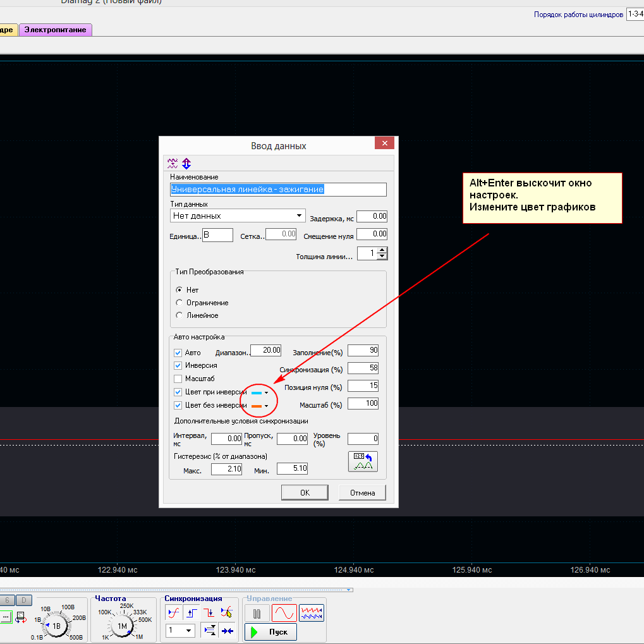Open the sync channel dropdown showing 1
Viewport: 644px width, 644px height.
point(180,630)
